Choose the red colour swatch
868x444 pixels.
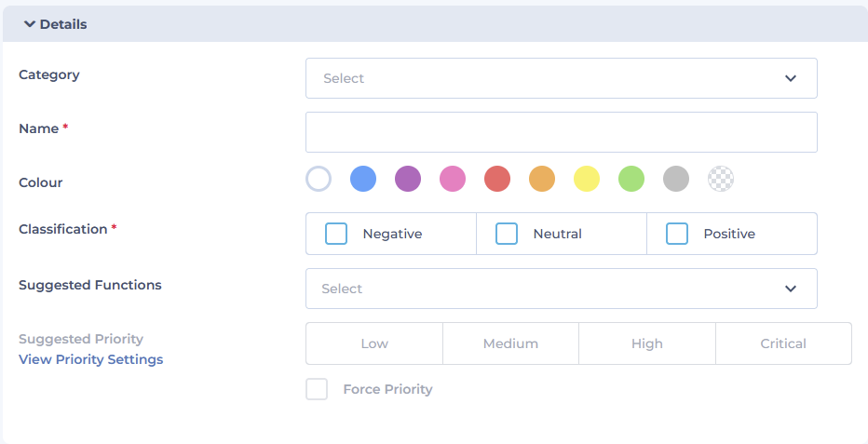coord(497,179)
